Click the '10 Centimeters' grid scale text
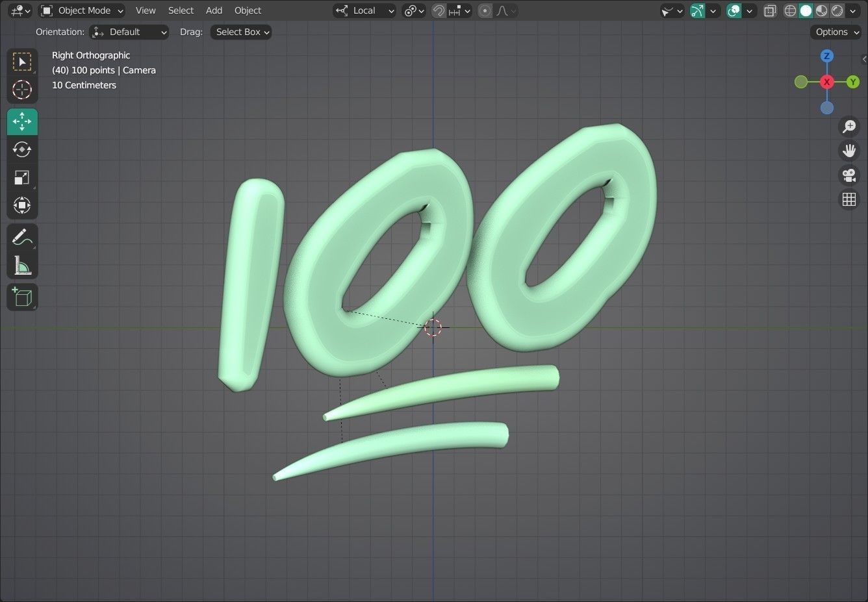 [x=84, y=85]
